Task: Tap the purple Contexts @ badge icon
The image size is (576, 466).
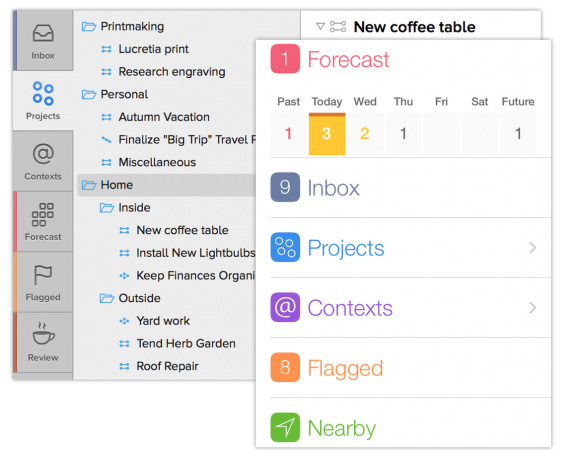Action: coord(285,307)
